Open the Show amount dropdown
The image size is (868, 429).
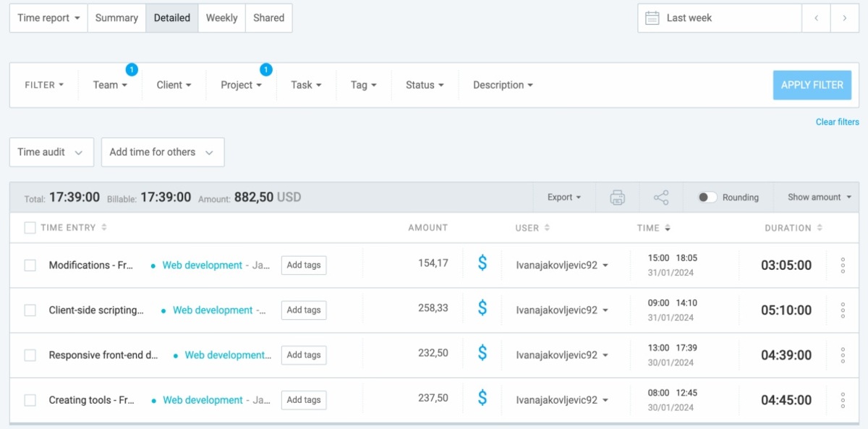tap(817, 197)
